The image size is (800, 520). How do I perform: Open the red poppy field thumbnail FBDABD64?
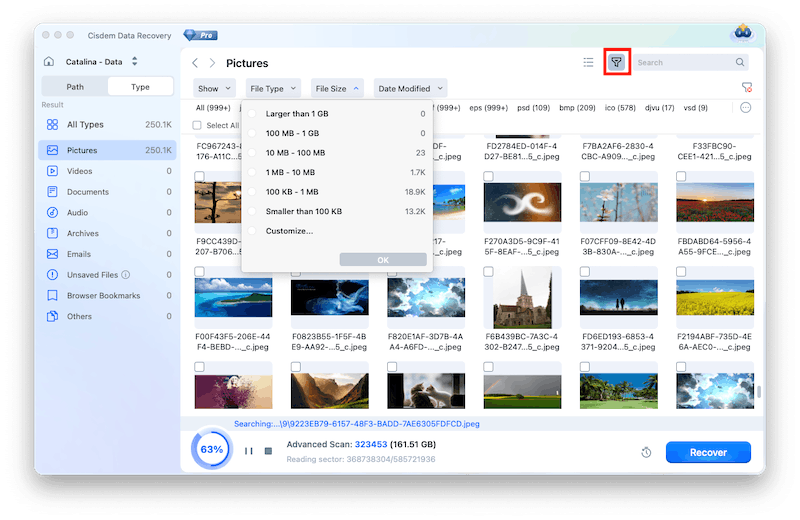pos(715,202)
